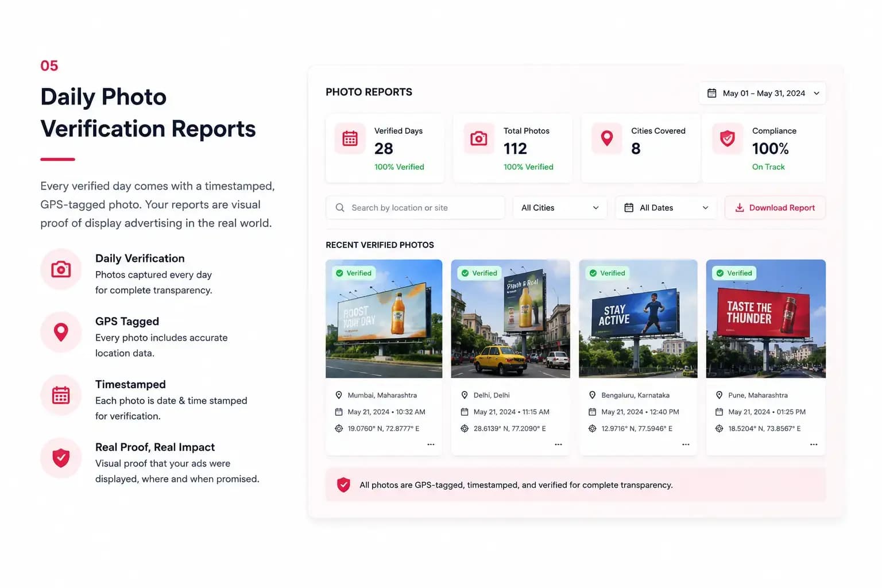The image size is (882, 588).
Task: Click the 12.9716° N, 77.5946° E coordinates
Action: point(637,428)
